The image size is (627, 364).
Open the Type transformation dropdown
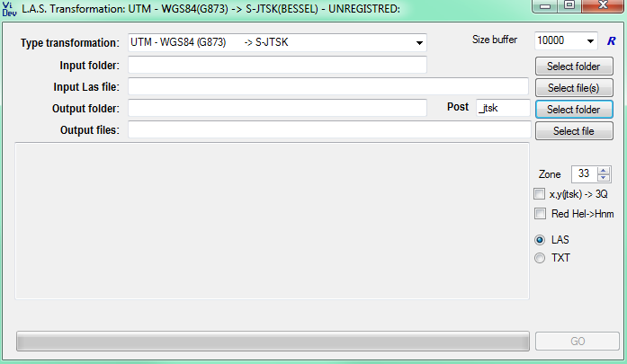[x=419, y=42]
